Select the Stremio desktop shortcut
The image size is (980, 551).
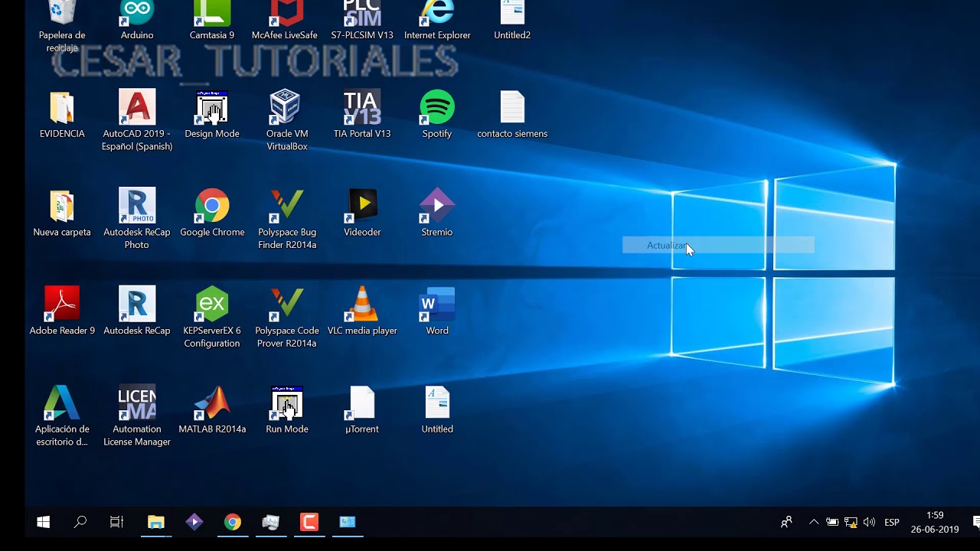click(x=437, y=214)
